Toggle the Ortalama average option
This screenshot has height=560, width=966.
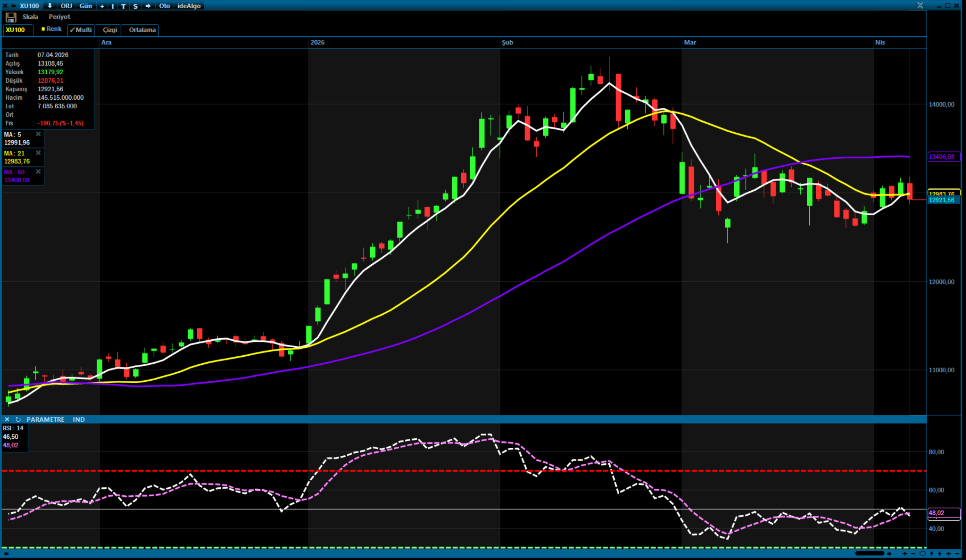142,30
